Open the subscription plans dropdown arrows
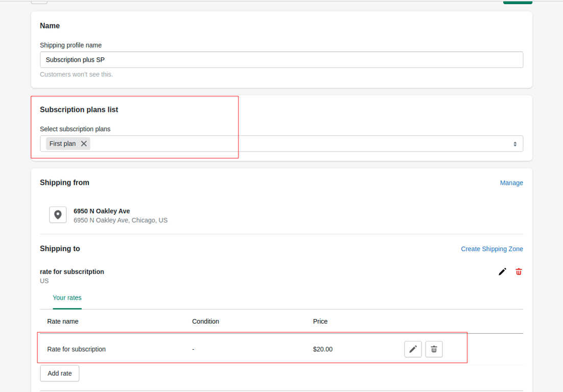 (515, 144)
